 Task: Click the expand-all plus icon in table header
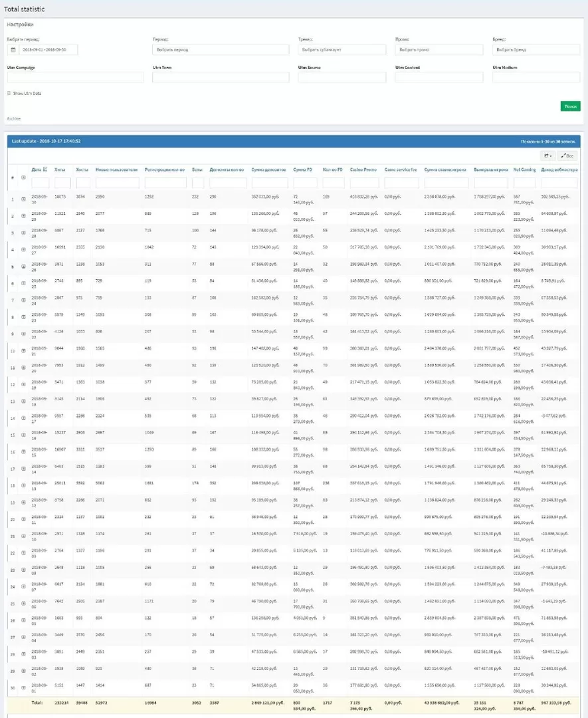[24, 177]
